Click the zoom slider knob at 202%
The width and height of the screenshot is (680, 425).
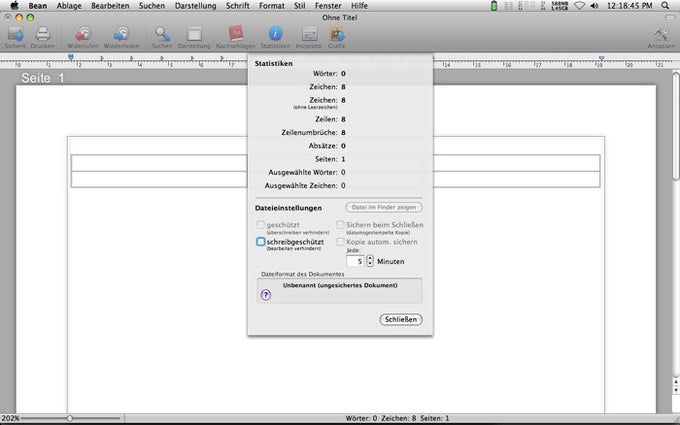70,418
